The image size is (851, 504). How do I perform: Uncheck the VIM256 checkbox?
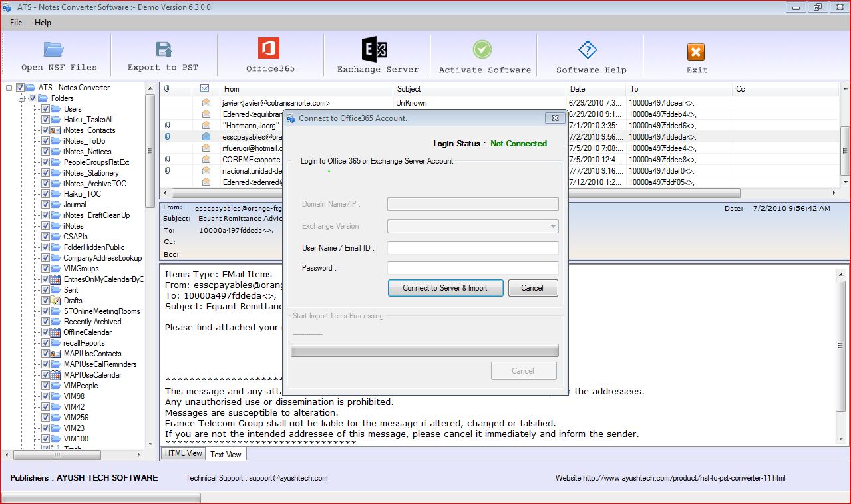click(45, 418)
